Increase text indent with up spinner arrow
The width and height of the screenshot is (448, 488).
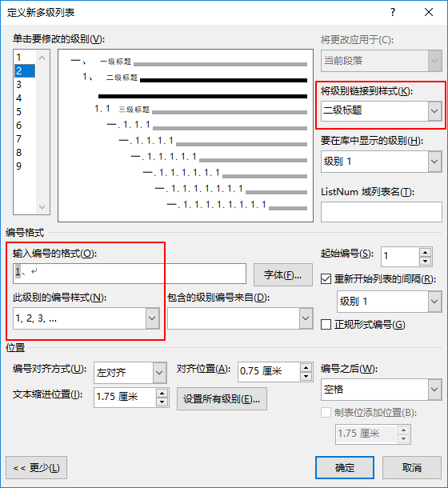162,394
